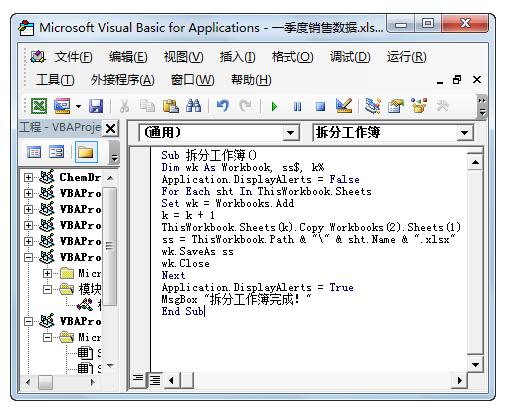
Task: Close the 工程 project explorer panel
Action: click(x=110, y=128)
